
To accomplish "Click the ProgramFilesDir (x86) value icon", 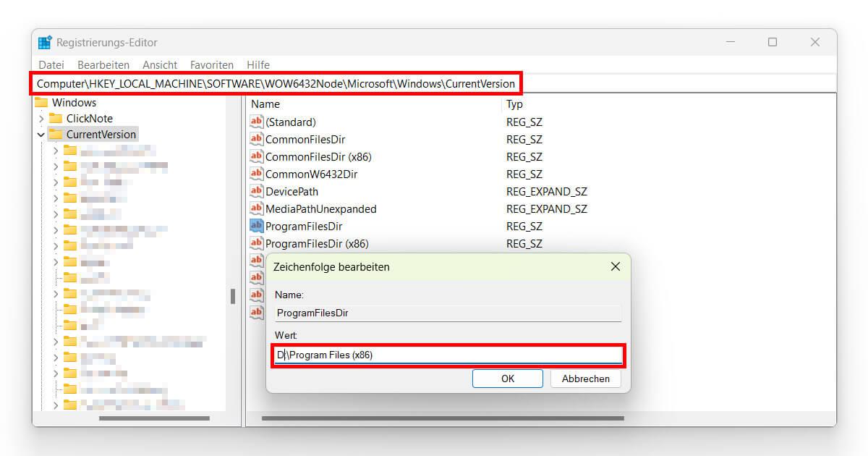I will click(x=256, y=243).
